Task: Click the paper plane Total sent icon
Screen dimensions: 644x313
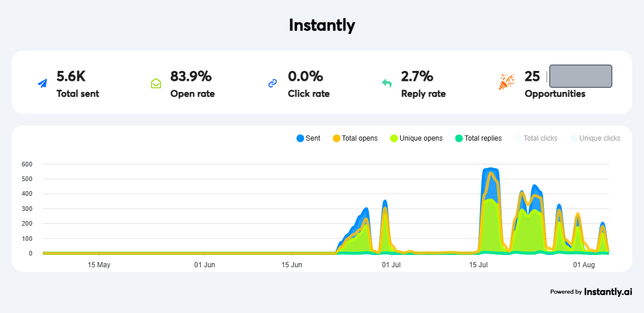Action: click(x=42, y=83)
